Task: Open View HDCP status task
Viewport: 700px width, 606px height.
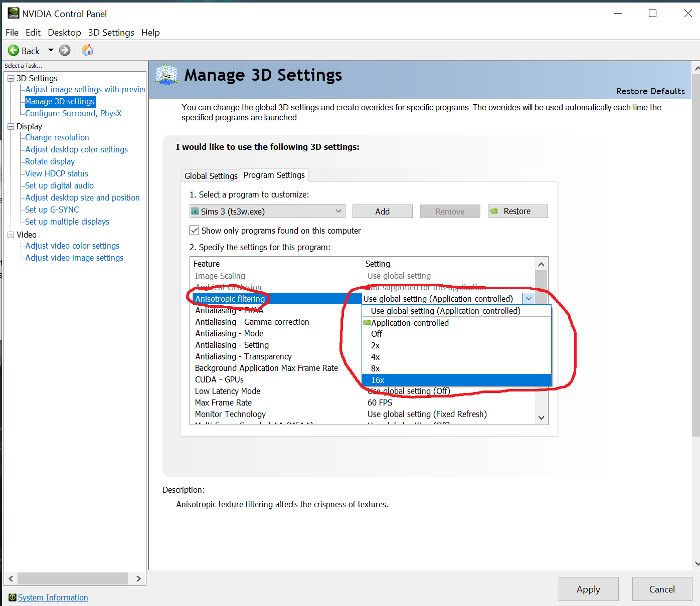Action: [x=57, y=173]
